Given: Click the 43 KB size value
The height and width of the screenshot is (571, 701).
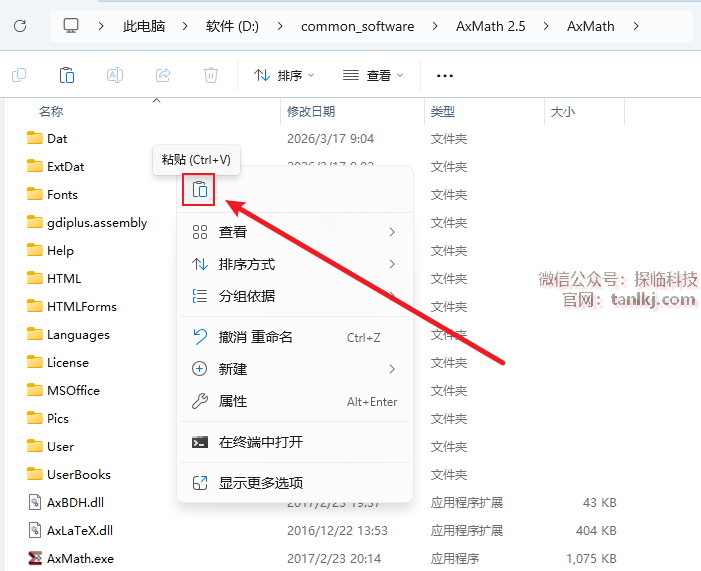Looking at the screenshot, I should [600, 503].
